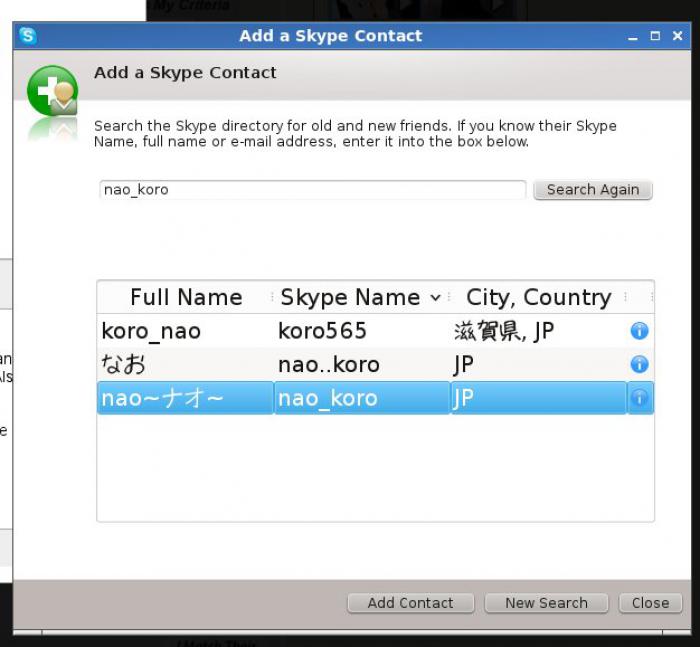
Task: Select the JP cell in highlighted row
Action: pos(538,398)
